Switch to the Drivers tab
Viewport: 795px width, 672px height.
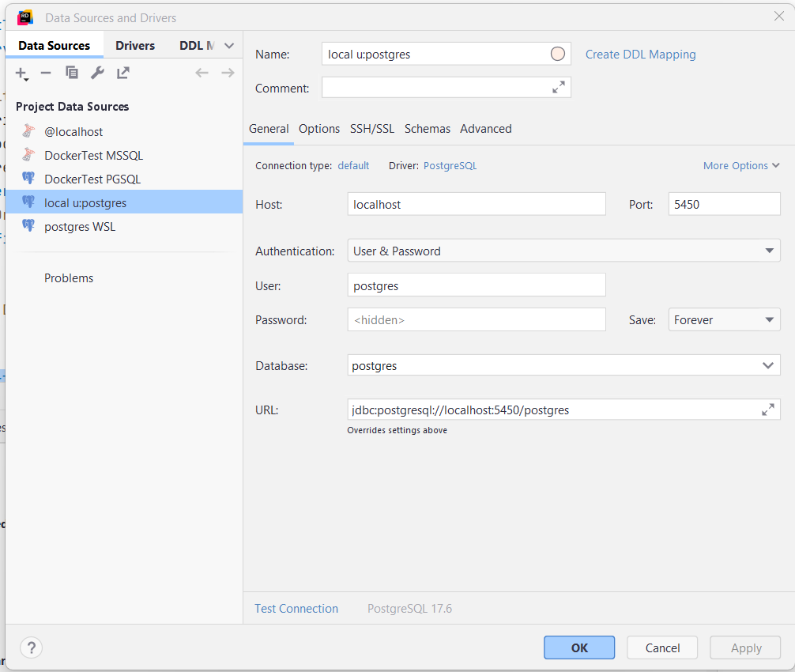(135, 46)
